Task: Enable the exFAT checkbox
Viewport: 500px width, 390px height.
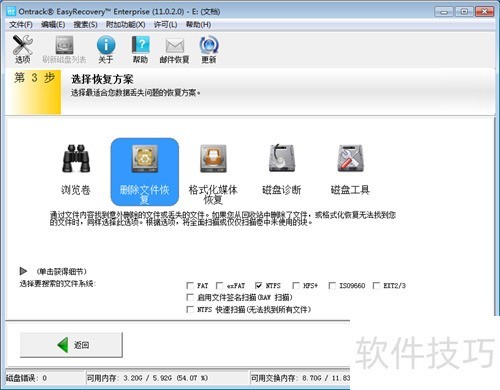Action: coord(219,286)
